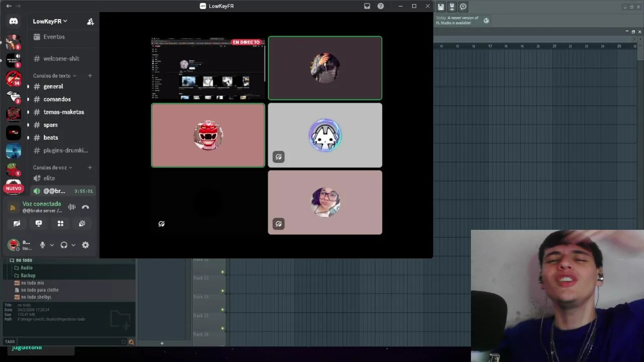
Task: Open the server with 14 notifications
Action: point(14,78)
